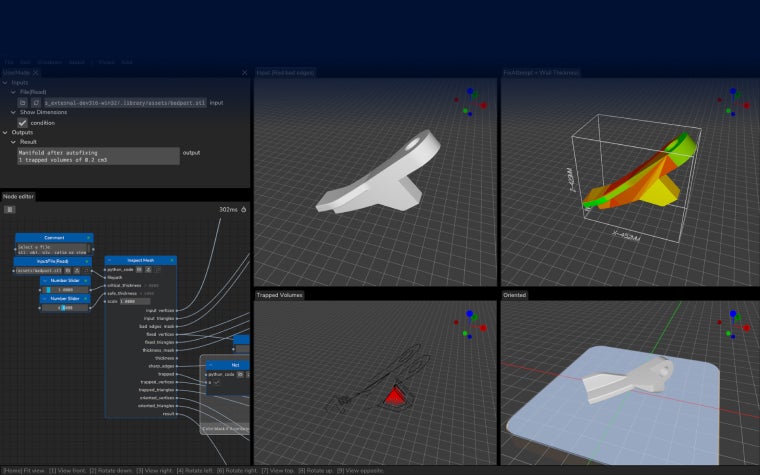Adjust the first Number Slider value bar
The image size is (760, 475).
pyautogui.click(x=65, y=290)
